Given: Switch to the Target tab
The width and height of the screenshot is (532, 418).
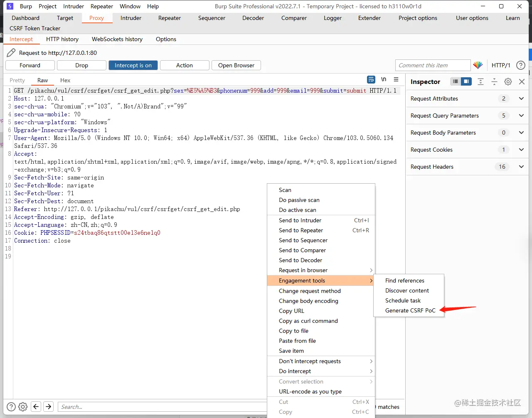Looking at the screenshot, I should point(65,18).
